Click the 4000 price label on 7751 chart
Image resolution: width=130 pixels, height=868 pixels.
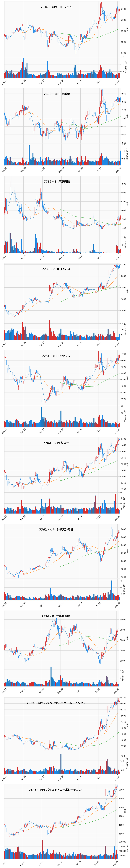pos(124,399)
